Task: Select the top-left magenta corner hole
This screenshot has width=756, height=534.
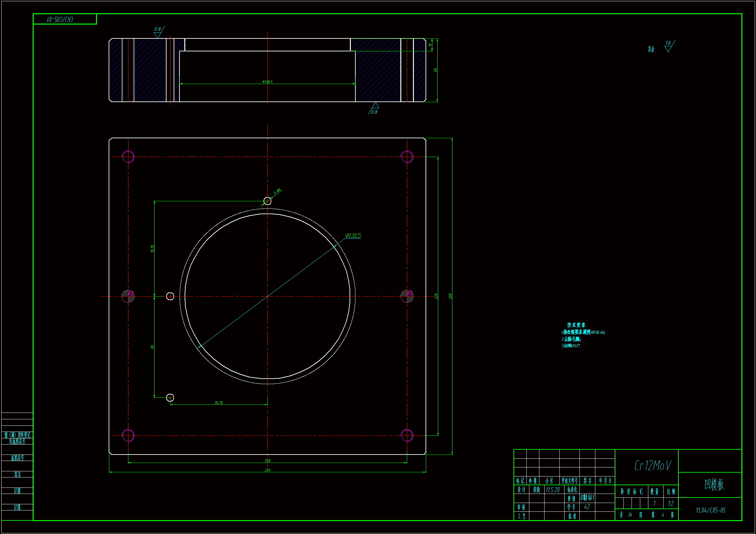Action: (128, 157)
